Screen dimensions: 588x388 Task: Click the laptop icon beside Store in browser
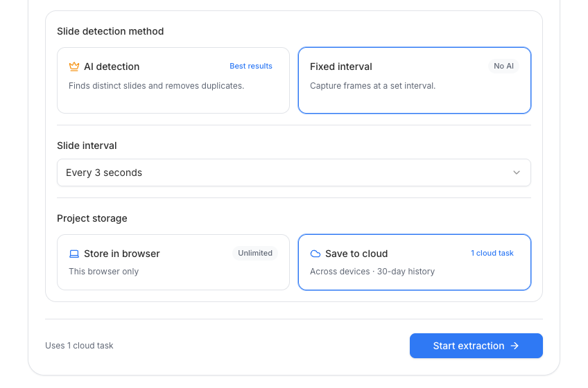(74, 254)
